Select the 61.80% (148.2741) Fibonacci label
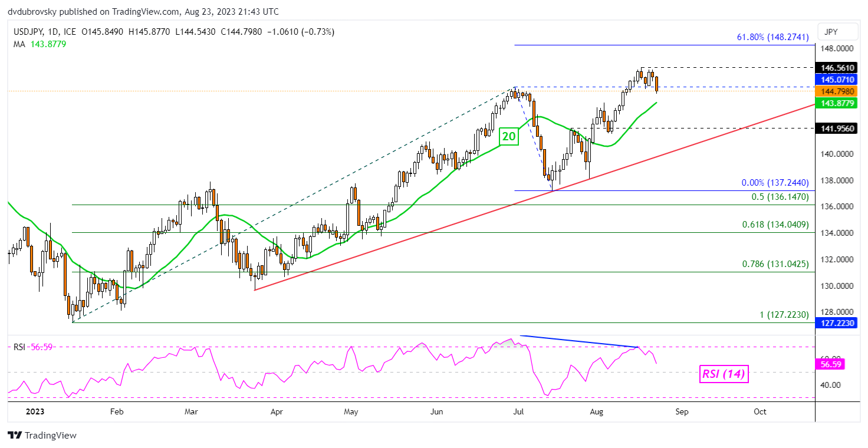Image resolution: width=868 pixels, height=448 pixels. click(772, 37)
